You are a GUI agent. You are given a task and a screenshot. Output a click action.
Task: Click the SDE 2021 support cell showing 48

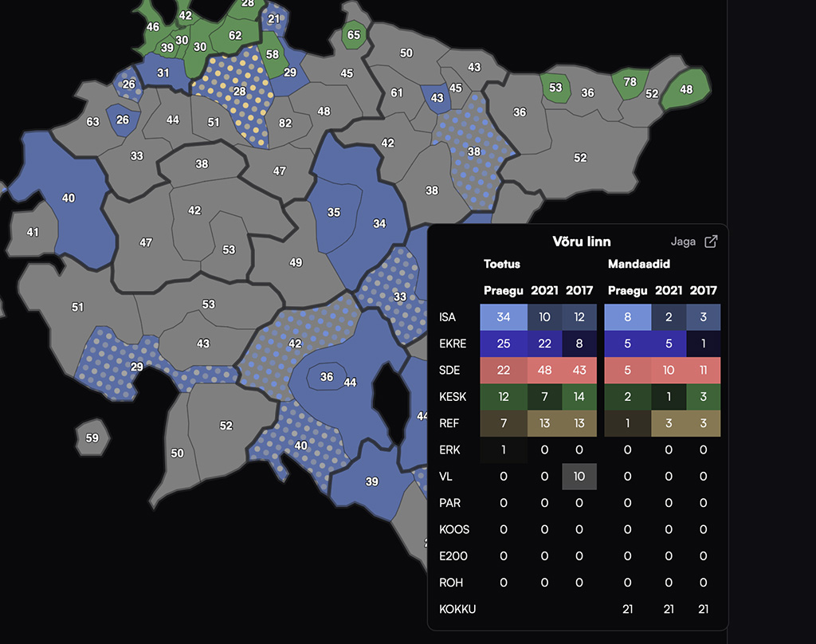coord(544,371)
